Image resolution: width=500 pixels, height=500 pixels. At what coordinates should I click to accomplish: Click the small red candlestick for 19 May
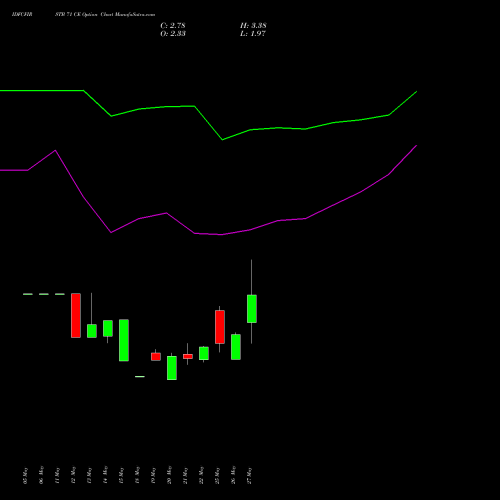pos(156,357)
